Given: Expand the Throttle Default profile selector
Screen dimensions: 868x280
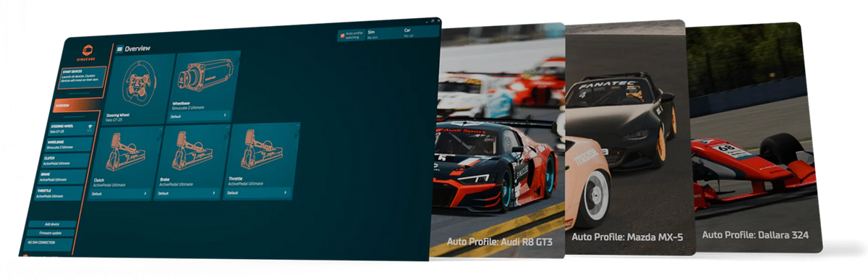Looking at the screenshot, I should tap(258, 192).
